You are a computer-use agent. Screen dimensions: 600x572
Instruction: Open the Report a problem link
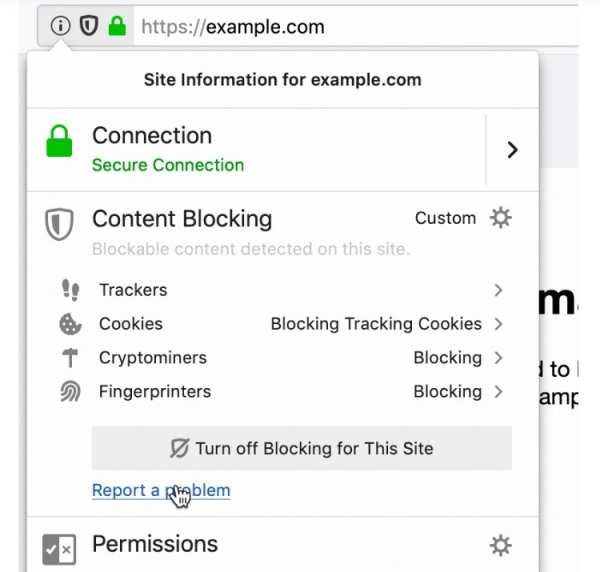[x=160, y=490]
